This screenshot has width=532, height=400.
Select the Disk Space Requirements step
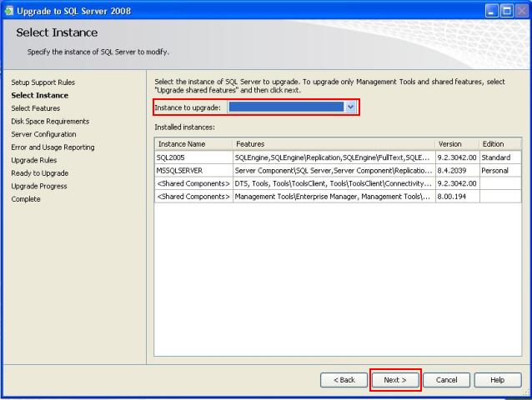coord(50,122)
